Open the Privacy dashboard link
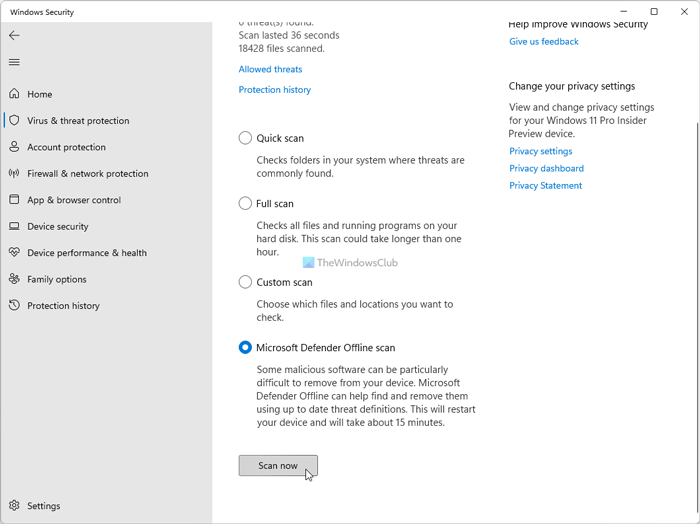The image size is (700, 524). click(x=546, y=169)
